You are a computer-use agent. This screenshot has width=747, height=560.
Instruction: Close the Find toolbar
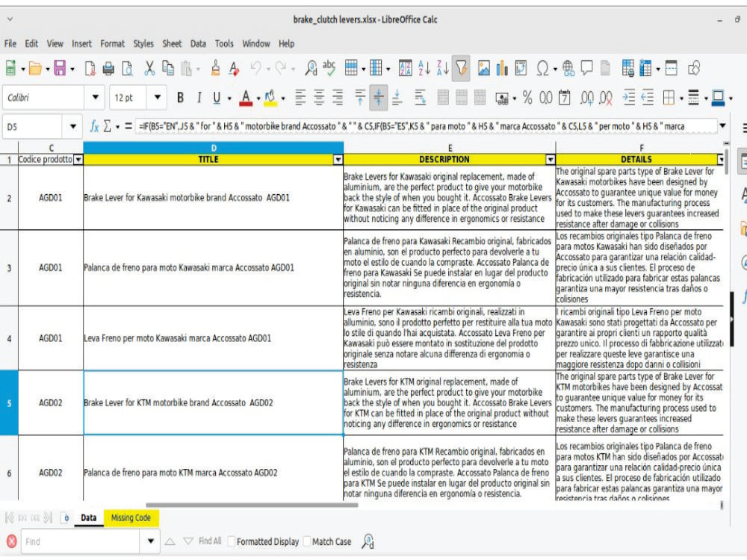click(11, 541)
